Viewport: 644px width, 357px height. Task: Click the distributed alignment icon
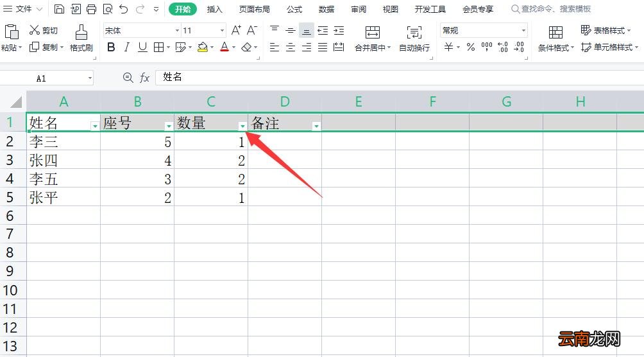339,48
